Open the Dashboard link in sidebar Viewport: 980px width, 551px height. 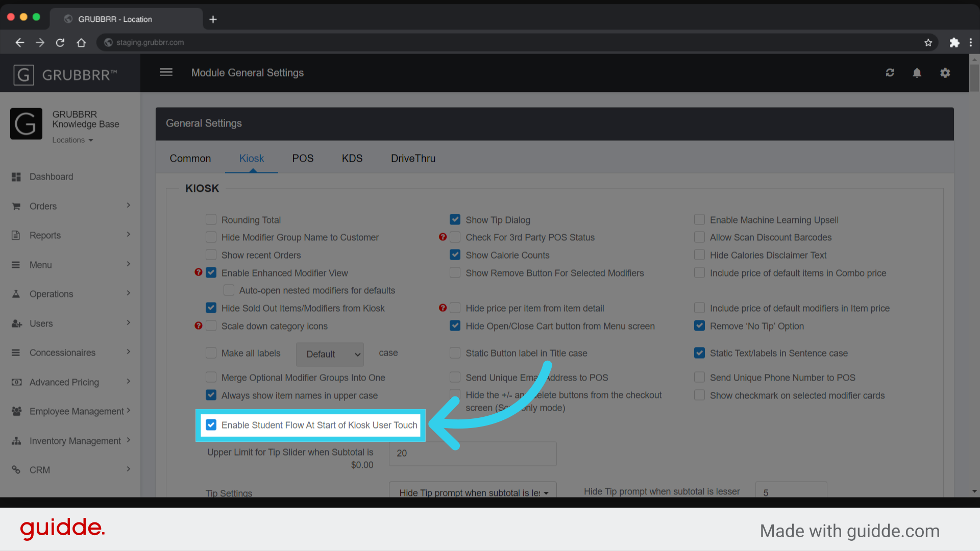(x=51, y=177)
